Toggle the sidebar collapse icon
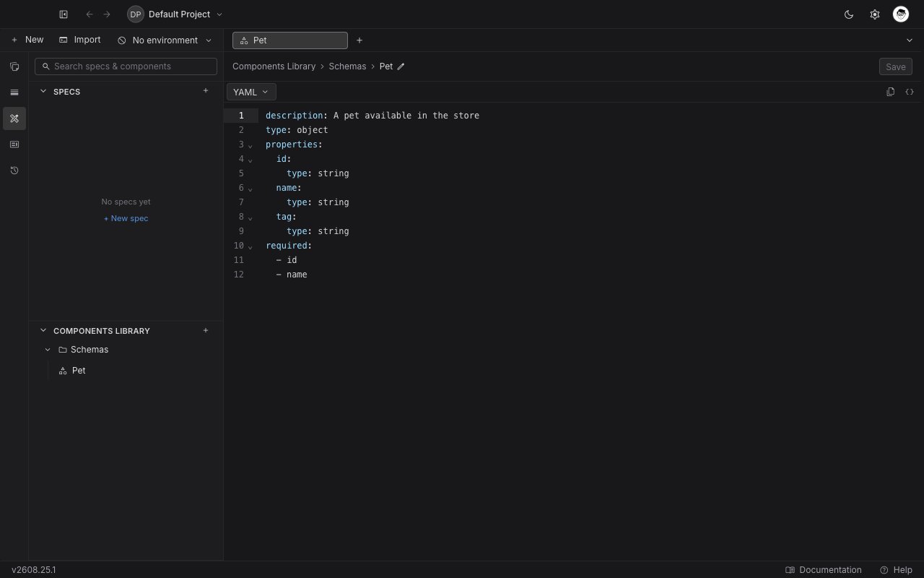This screenshot has width=924, height=578. (x=64, y=14)
